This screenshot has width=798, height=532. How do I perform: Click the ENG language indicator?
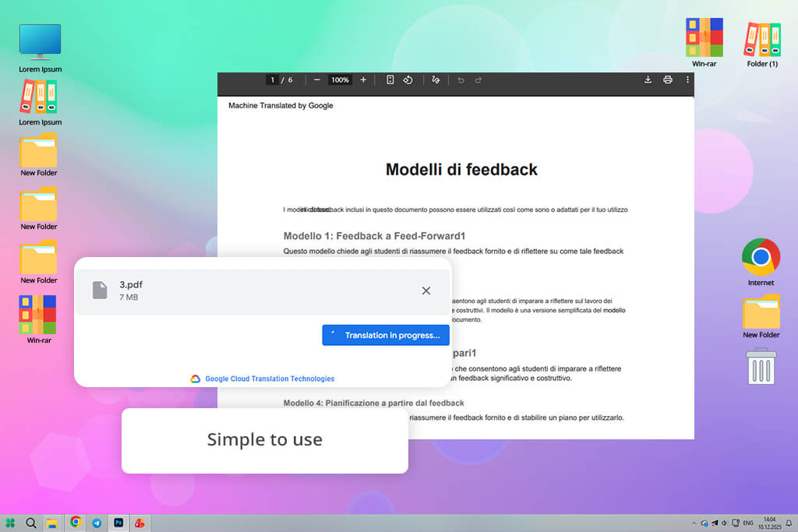click(x=747, y=523)
